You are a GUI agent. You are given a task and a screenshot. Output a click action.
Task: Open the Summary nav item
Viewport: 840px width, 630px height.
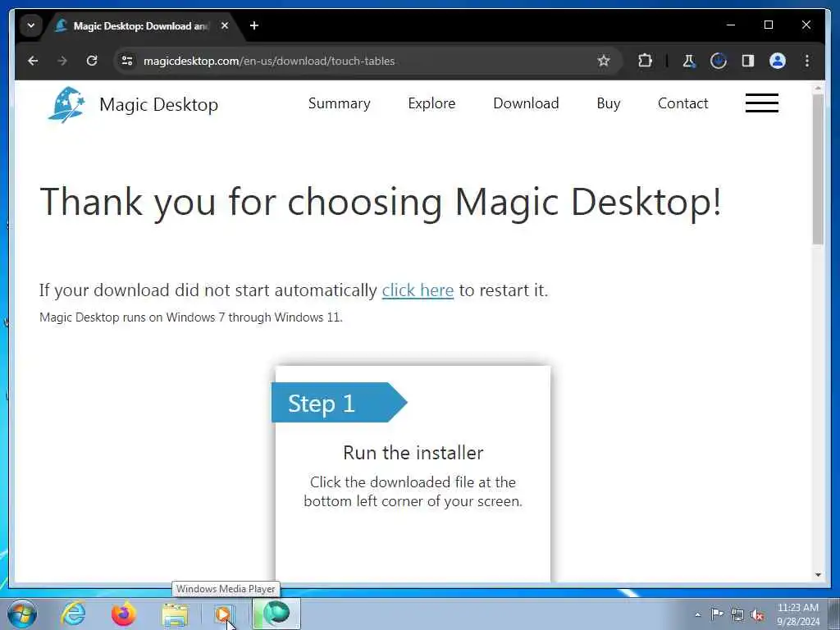click(x=339, y=103)
